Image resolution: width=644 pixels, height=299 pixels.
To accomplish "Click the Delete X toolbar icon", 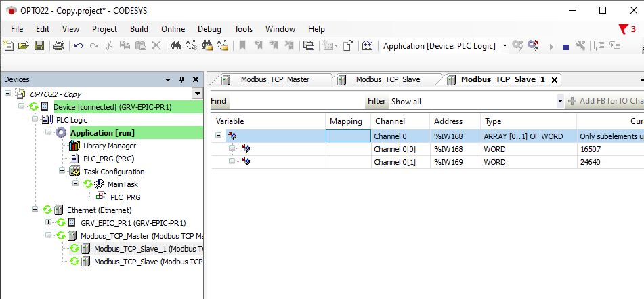I will pyautogui.click(x=156, y=45).
